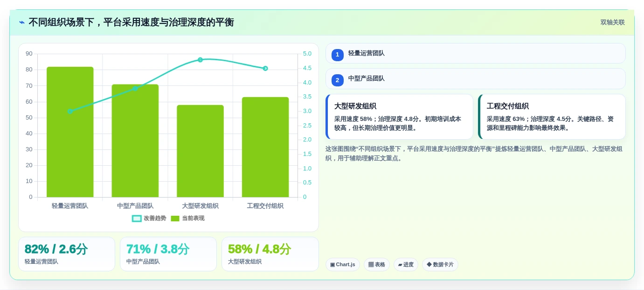Click the 表格 tag
Image resolution: width=644 pixels, height=290 pixels.
coord(377,264)
